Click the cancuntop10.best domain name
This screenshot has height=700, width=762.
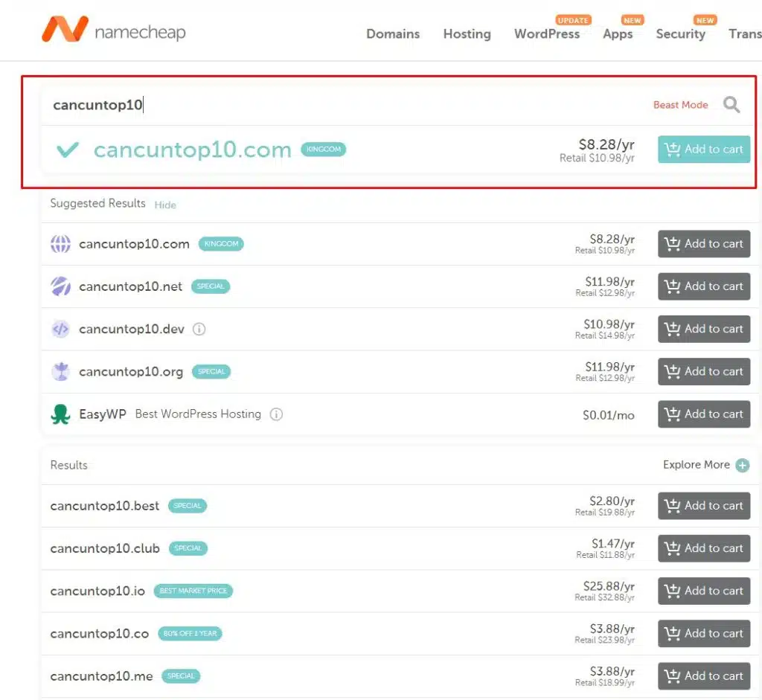point(104,506)
